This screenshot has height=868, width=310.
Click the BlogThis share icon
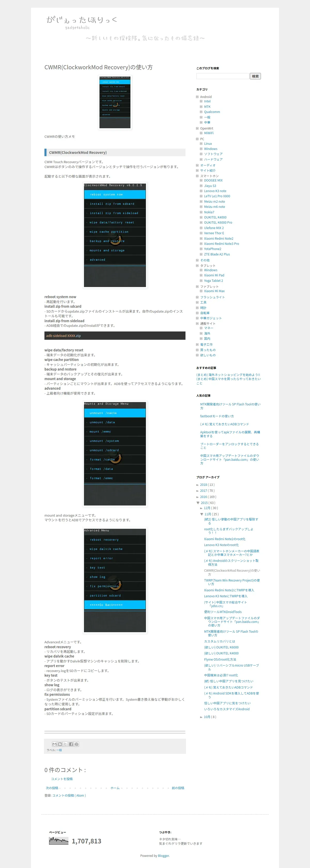point(60,744)
